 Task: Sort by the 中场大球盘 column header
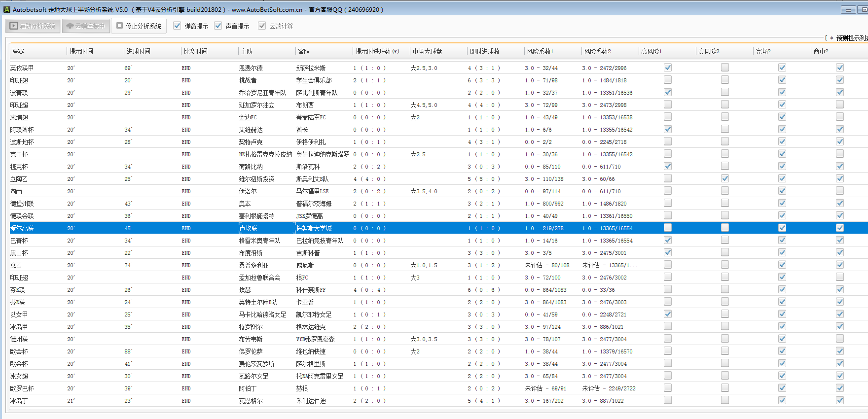coord(427,51)
